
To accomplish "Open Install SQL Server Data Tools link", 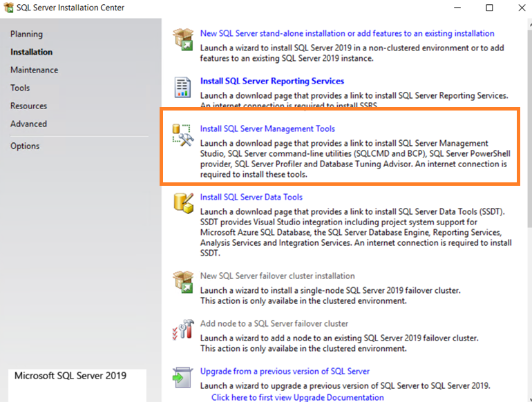I will tap(251, 197).
